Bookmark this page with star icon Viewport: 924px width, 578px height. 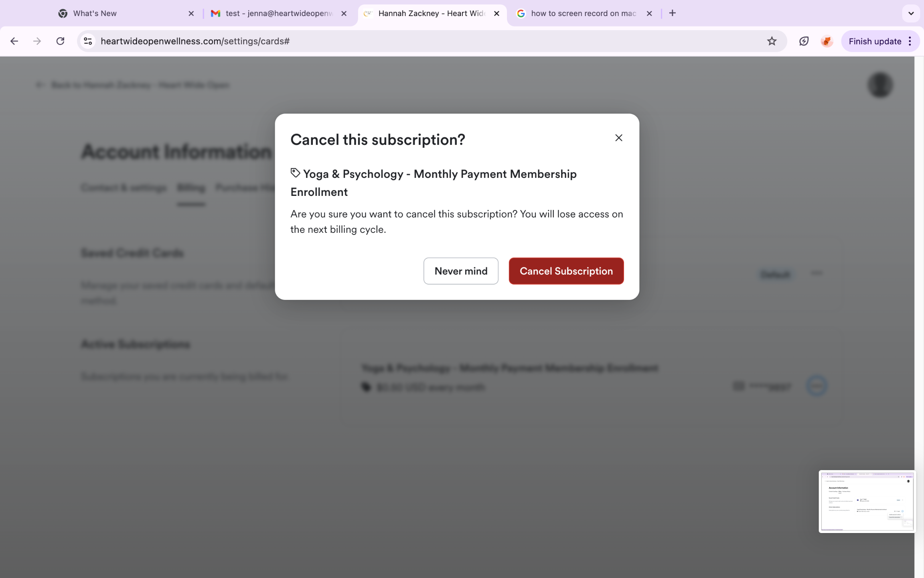tap(772, 41)
